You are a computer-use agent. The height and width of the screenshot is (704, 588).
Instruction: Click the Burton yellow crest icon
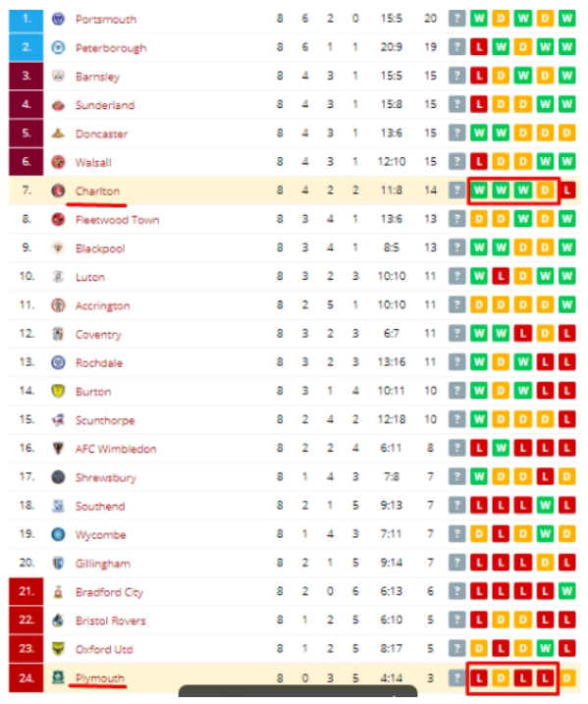[x=58, y=391]
